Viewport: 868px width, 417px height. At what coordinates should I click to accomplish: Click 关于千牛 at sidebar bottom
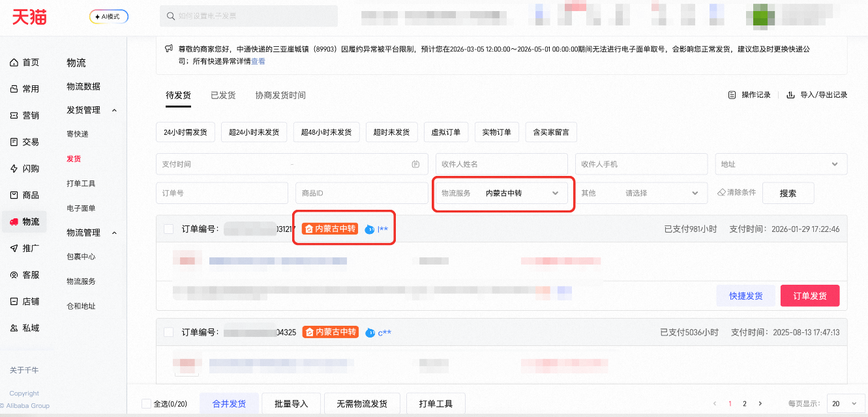24,370
